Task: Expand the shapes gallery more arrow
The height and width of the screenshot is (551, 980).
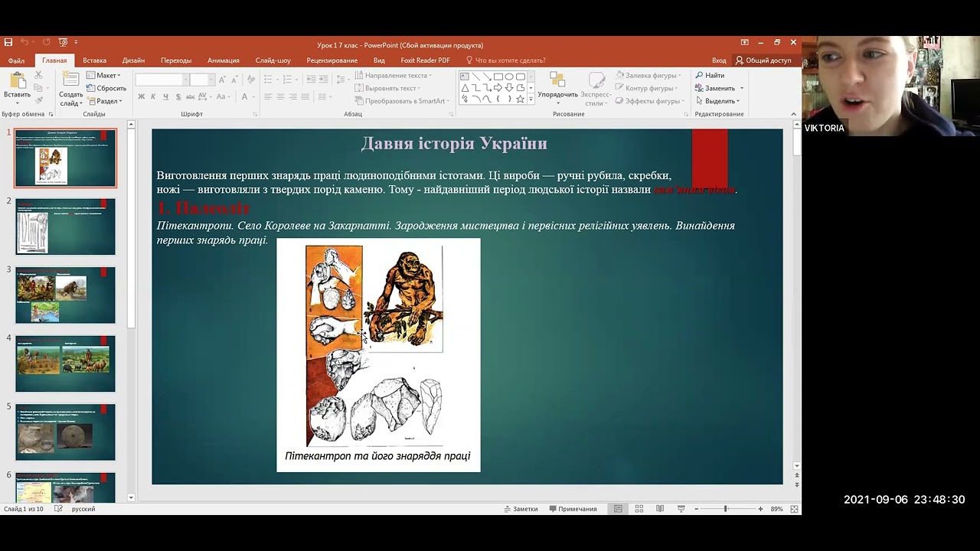Action: (531, 99)
